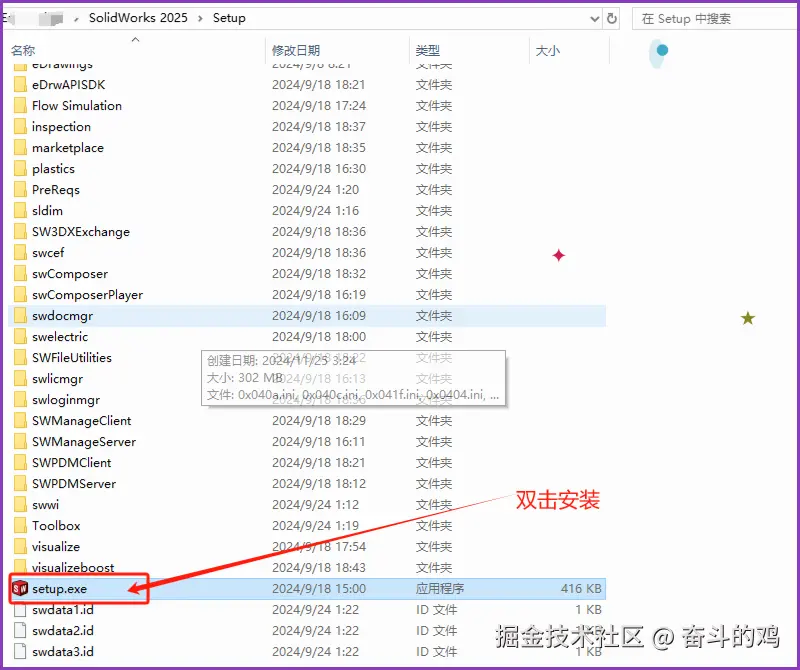The width and height of the screenshot is (800, 670).
Task: Click the eDrwAPISDK folder icon
Action: [20, 85]
